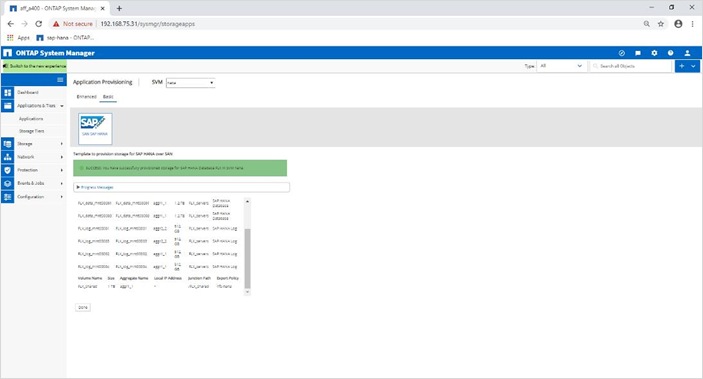Expand the Events & Jobs menu arrow
The height and width of the screenshot is (379, 703).
(x=62, y=183)
